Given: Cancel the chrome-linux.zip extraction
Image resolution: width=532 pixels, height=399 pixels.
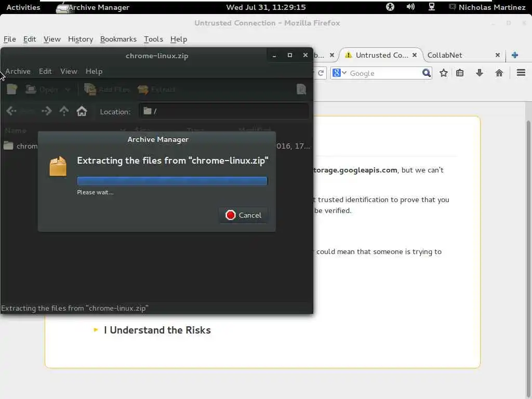Looking at the screenshot, I should (243, 215).
